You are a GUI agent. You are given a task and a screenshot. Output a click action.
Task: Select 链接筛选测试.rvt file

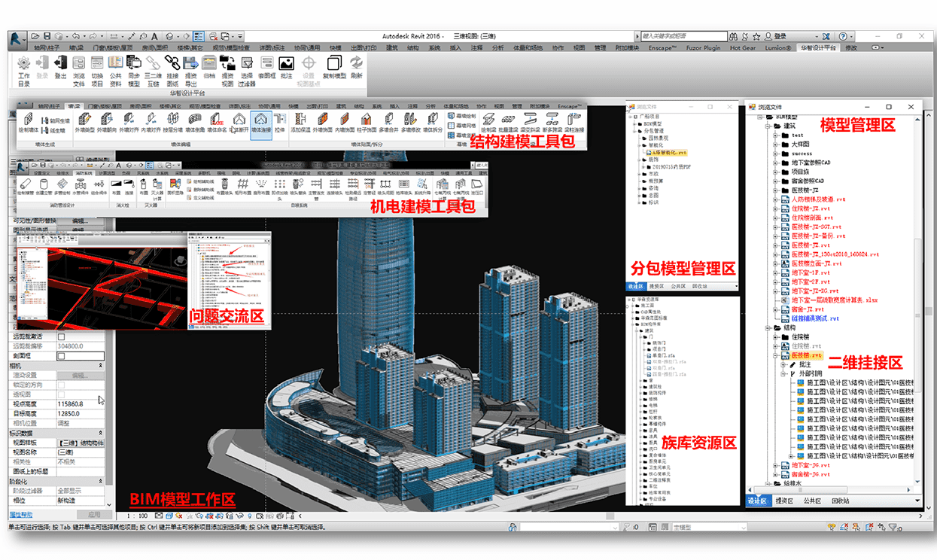click(x=816, y=318)
